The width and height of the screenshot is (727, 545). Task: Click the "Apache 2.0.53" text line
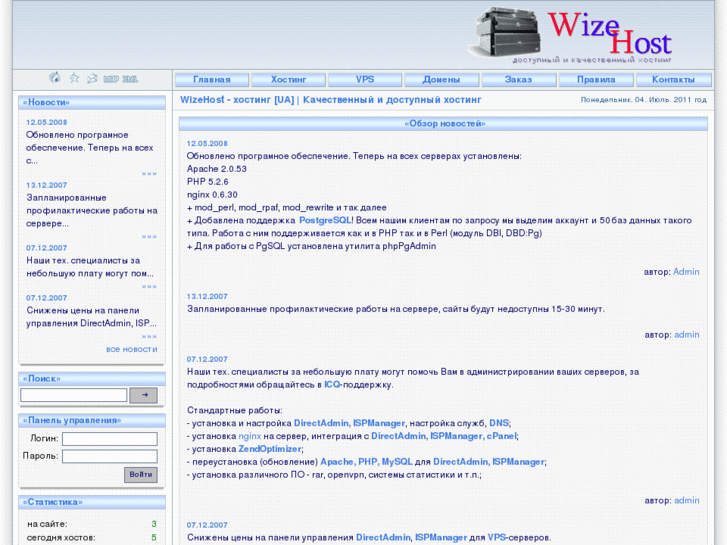tap(217, 169)
